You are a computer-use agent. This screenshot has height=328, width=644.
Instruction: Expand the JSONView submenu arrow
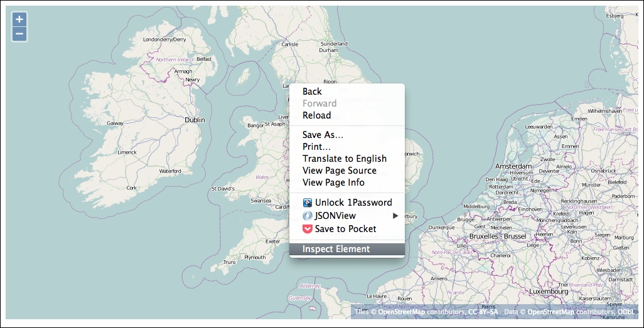pyautogui.click(x=395, y=216)
